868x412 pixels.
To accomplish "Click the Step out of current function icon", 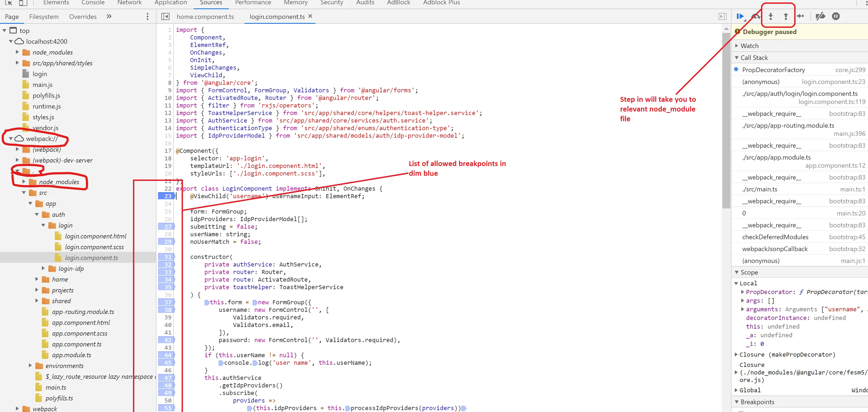I will point(786,16).
